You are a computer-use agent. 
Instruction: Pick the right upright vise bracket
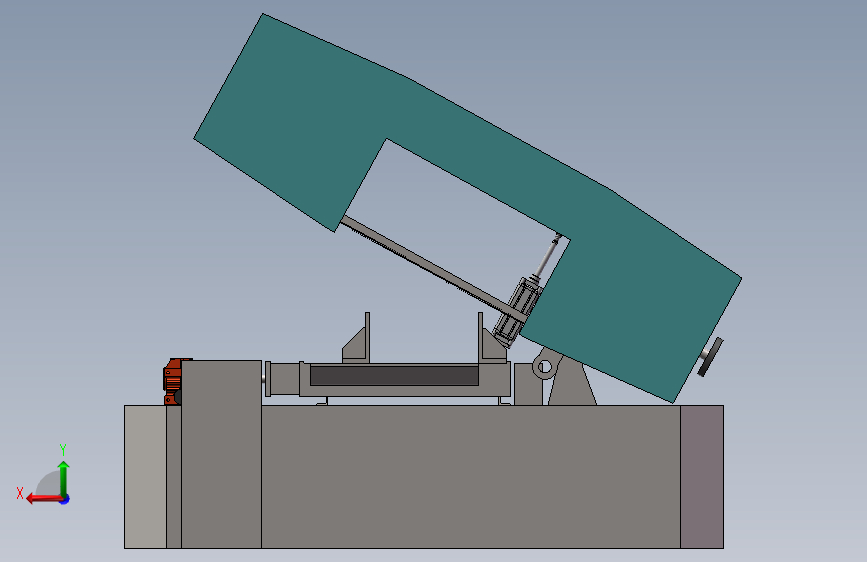pos(490,340)
